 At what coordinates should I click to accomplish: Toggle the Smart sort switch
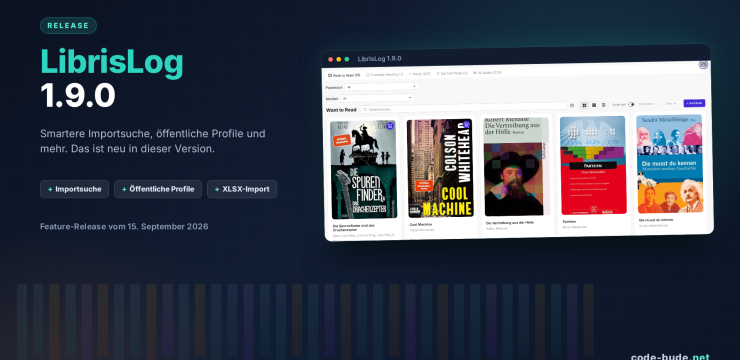coord(631,104)
